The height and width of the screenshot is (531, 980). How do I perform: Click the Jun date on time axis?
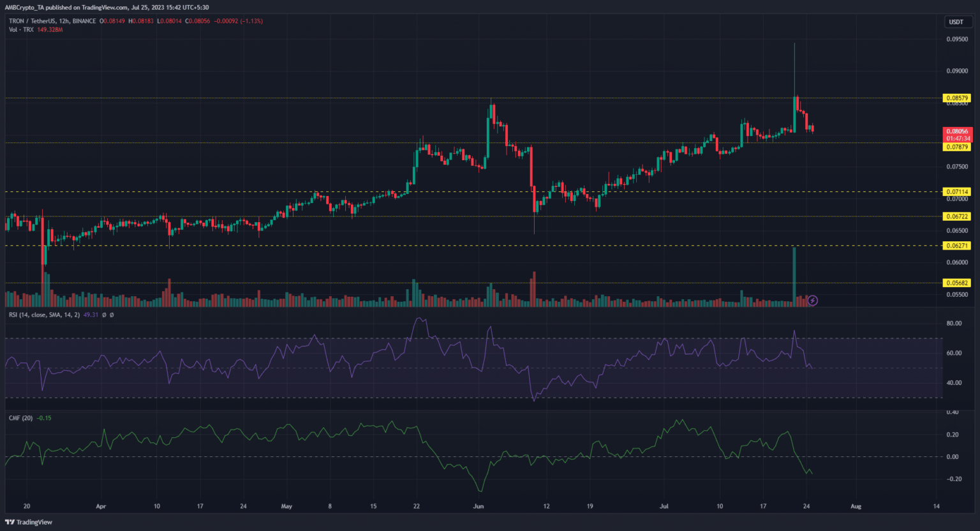click(x=479, y=506)
